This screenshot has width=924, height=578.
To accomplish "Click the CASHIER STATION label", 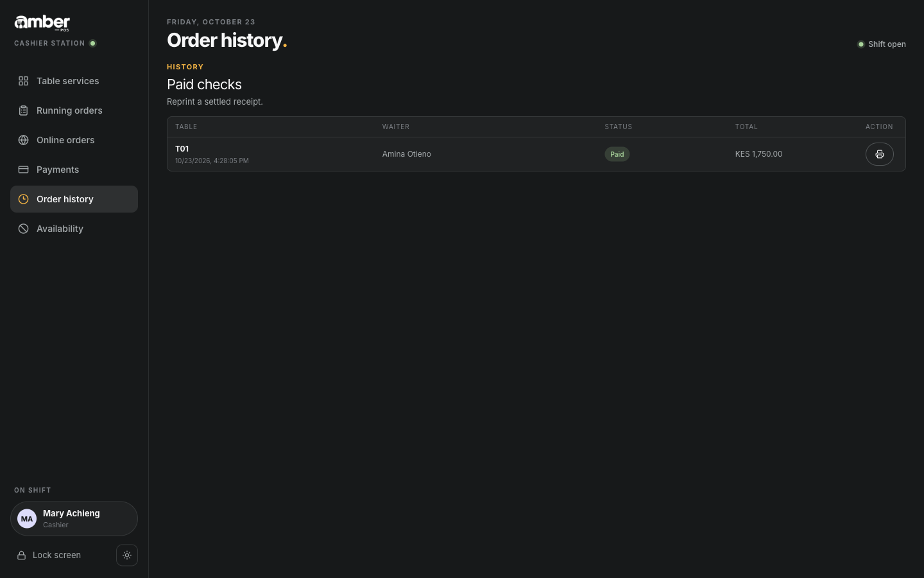I will [x=49, y=44].
